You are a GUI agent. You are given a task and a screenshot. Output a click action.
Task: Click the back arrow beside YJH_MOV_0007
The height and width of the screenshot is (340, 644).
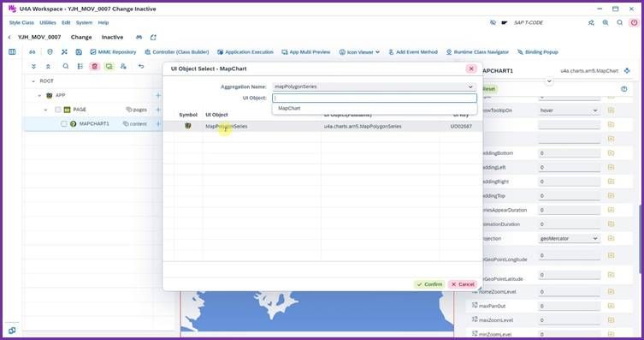(x=9, y=37)
